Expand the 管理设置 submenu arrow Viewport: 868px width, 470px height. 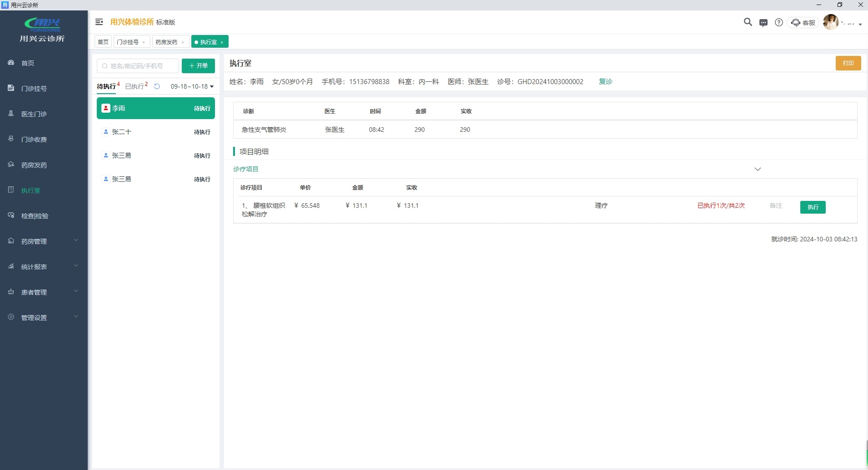(x=76, y=316)
